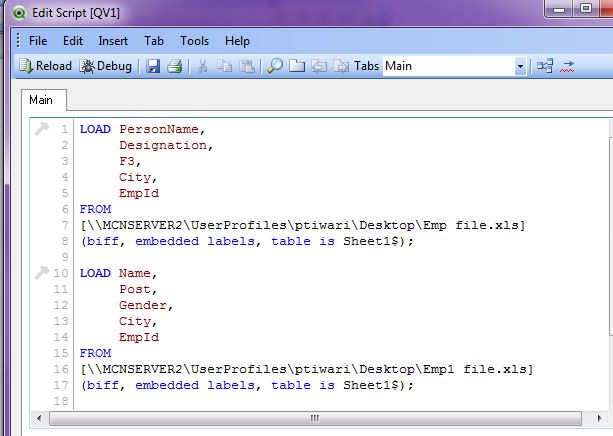The width and height of the screenshot is (613, 436).
Task: Open search with magnifying glass icon
Action: pyautogui.click(x=275, y=66)
